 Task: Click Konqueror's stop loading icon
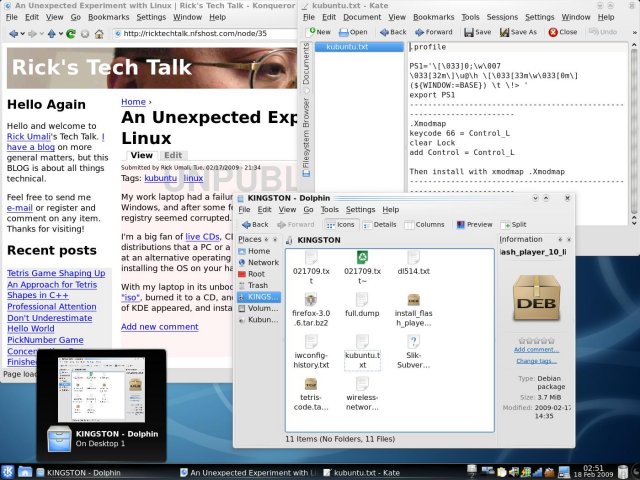coord(85,33)
